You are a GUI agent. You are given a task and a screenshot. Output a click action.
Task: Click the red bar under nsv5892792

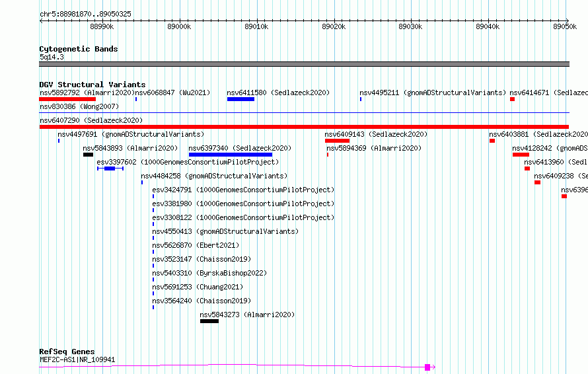click(67, 99)
